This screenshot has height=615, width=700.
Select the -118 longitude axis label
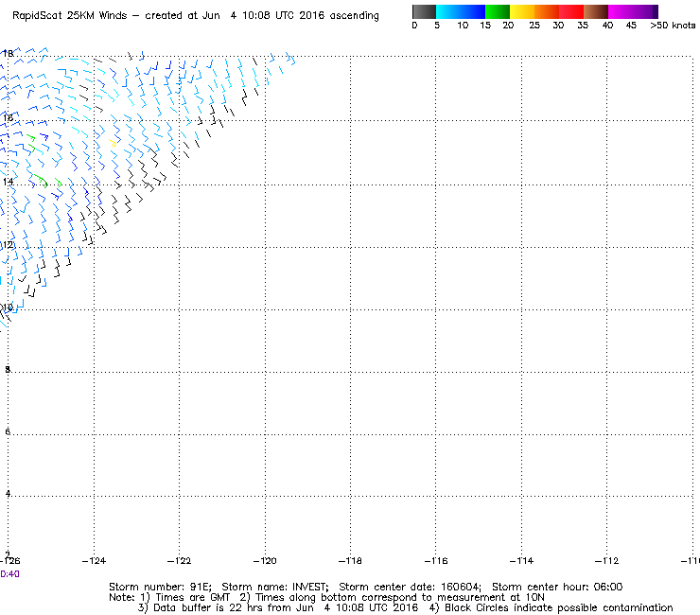pos(350,561)
